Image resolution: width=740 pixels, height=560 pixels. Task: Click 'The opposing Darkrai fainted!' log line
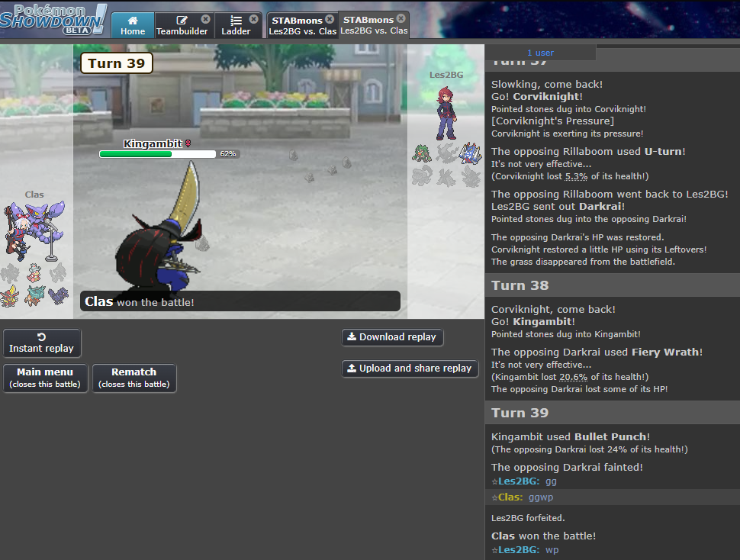[567, 467]
